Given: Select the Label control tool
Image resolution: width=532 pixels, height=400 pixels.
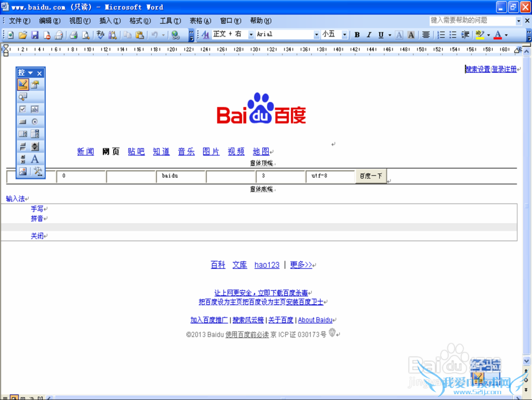Looking at the screenshot, I should (x=35, y=159).
